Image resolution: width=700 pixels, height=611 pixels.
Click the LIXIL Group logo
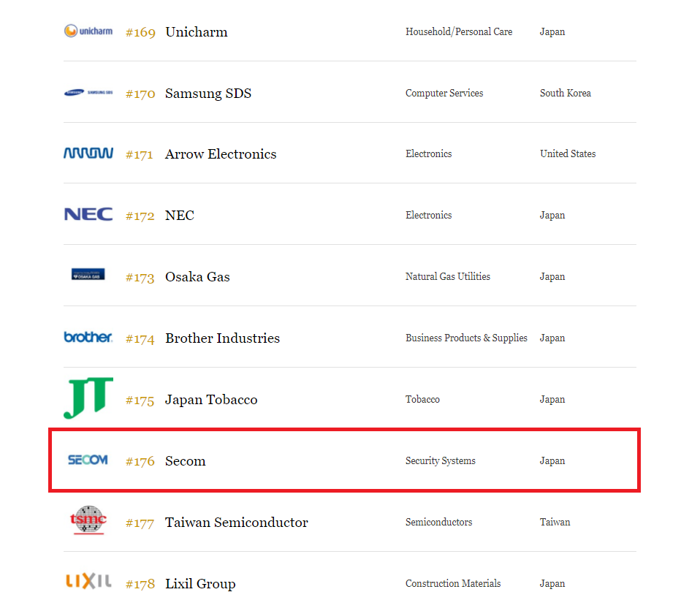point(88,582)
